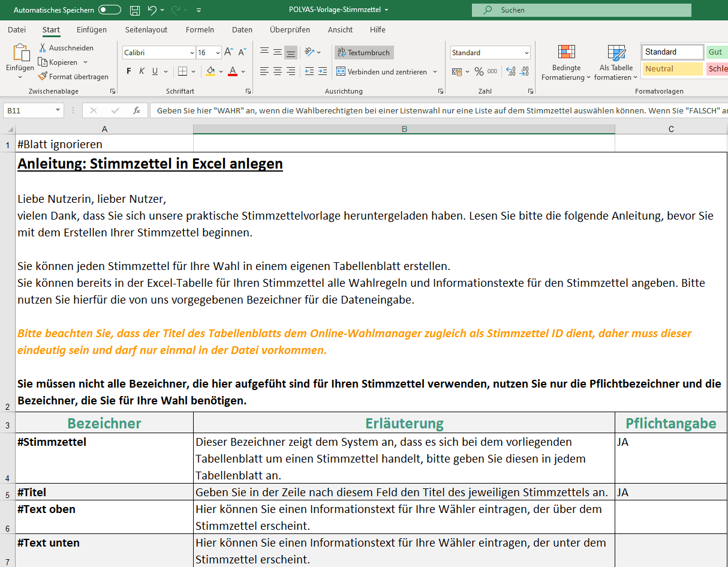The width and height of the screenshot is (728, 567).
Task: Open the Calibri font name dropdown
Action: (192, 53)
